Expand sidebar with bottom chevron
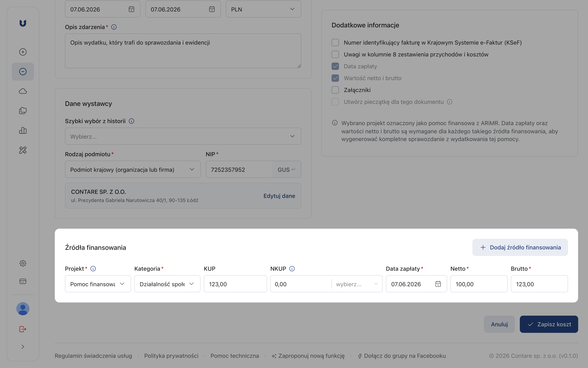Image resolution: width=588 pixels, height=368 pixels. (23, 347)
